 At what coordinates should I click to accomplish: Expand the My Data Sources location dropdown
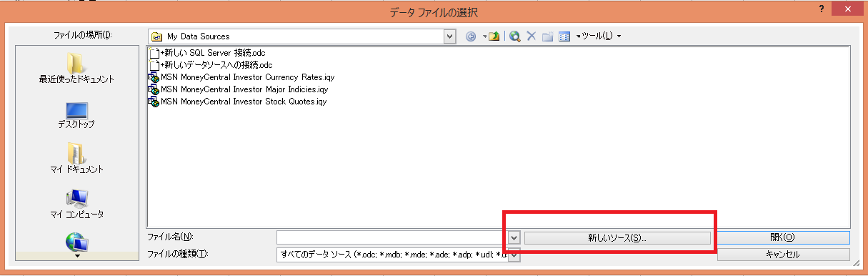pos(449,36)
